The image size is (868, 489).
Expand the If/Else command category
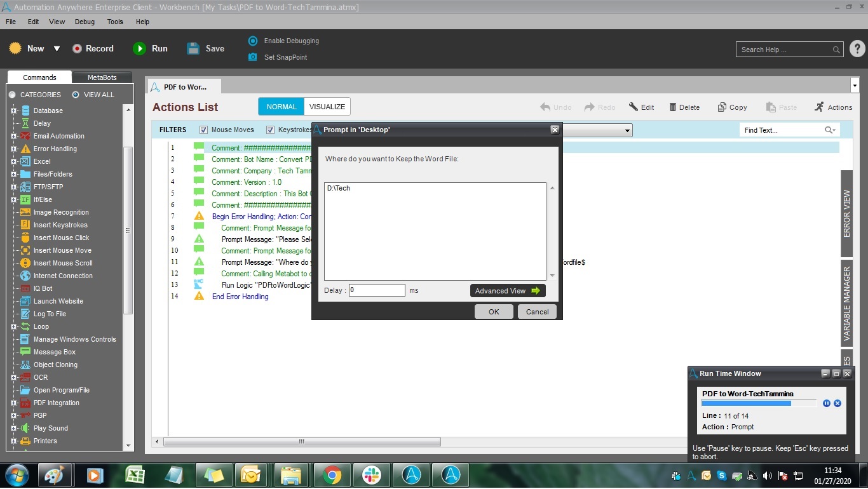pos(13,199)
